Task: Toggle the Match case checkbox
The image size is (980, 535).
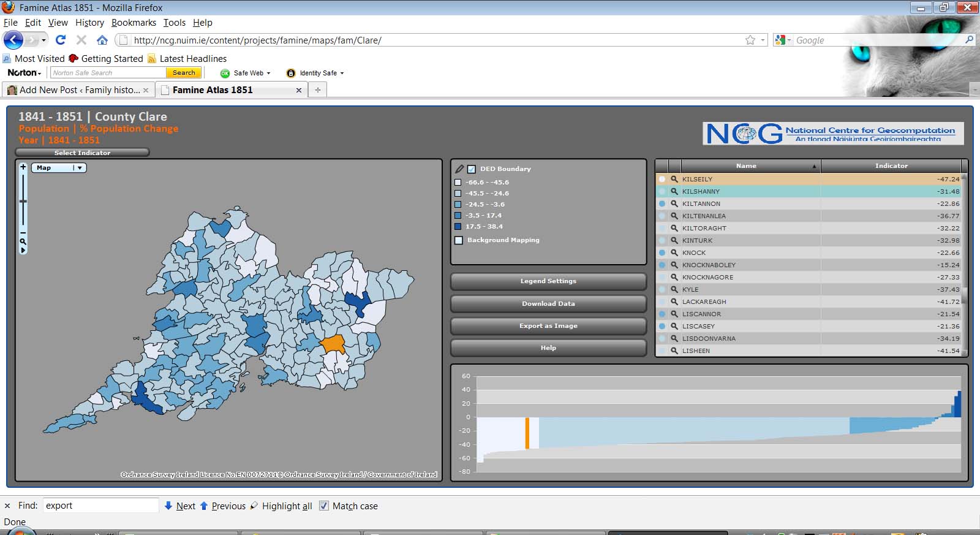Action: coord(324,506)
